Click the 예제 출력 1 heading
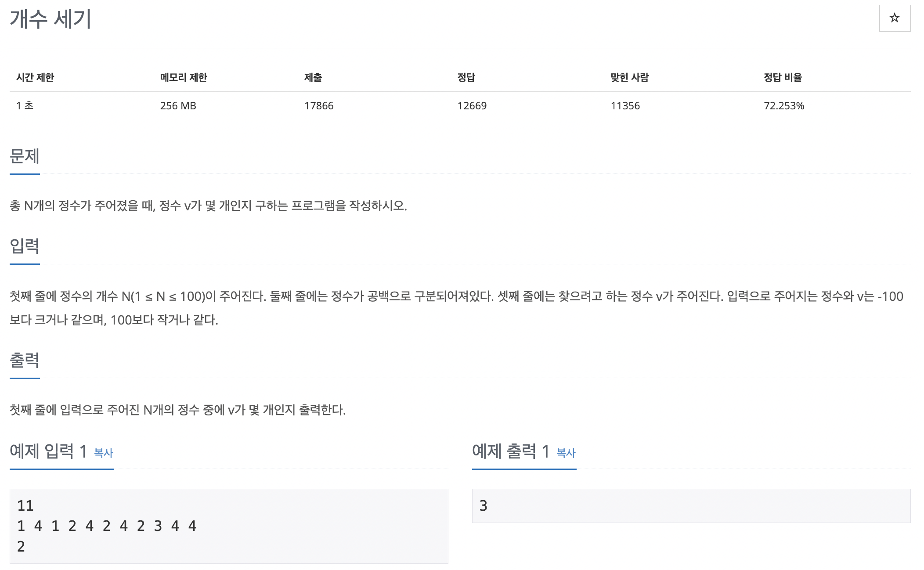Viewport: 924px width, 570px height. coord(511,451)
